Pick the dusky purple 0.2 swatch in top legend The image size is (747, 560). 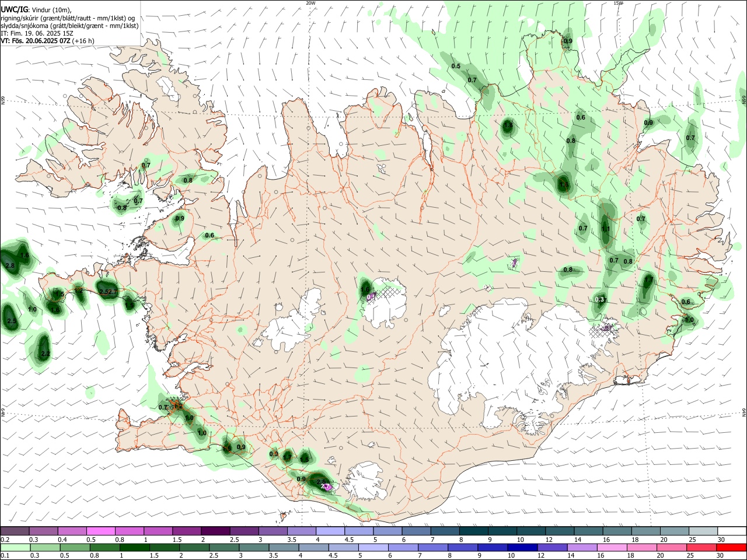[15, 531]
